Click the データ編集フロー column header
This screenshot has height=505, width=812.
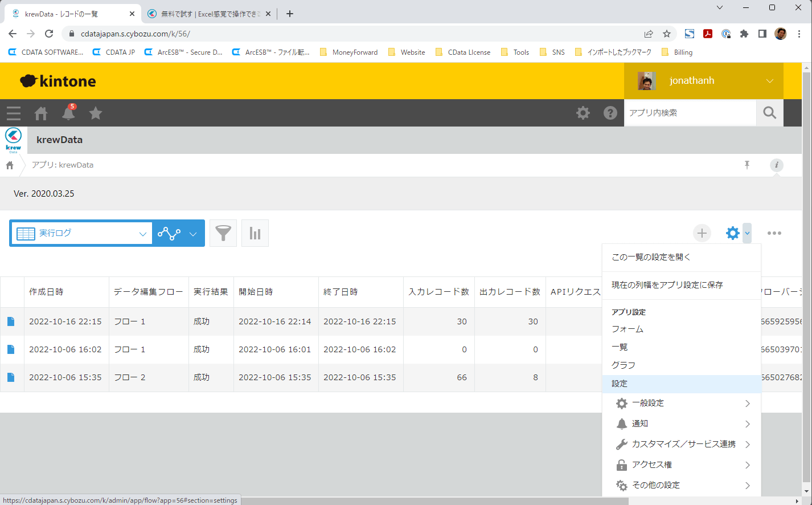(149, 292)
